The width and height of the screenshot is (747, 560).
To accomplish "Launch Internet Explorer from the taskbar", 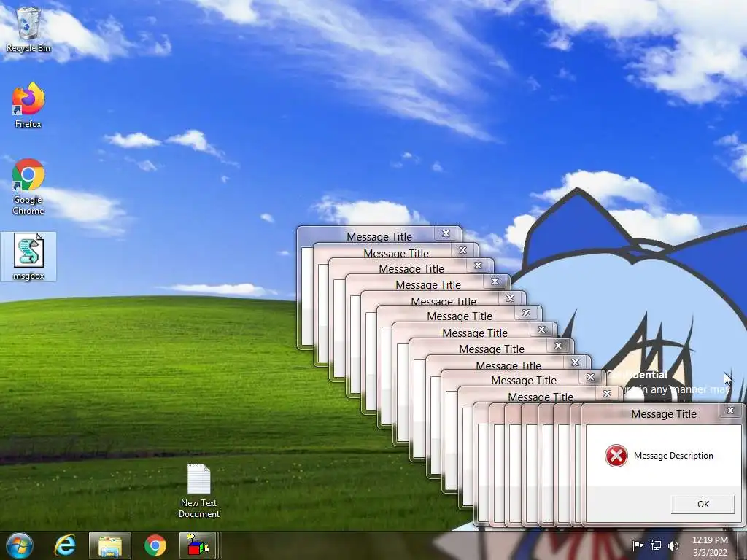I will 65,545.
